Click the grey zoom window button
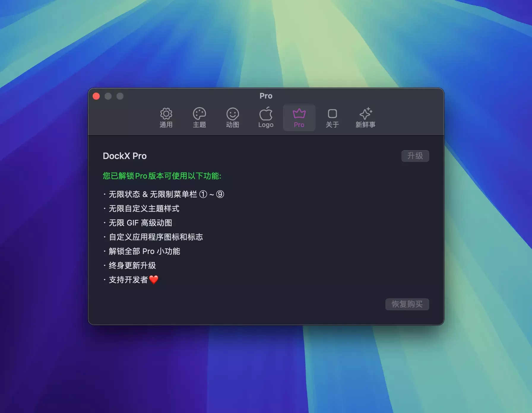The image size is (532, 413). (120, 96)
